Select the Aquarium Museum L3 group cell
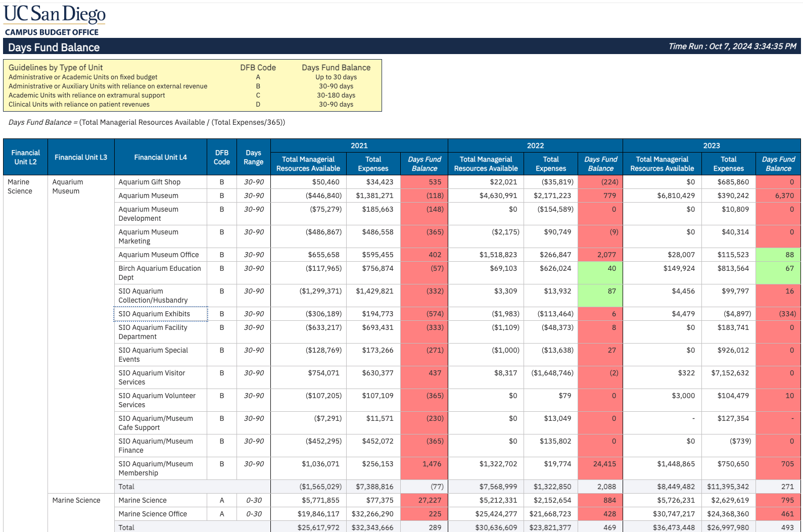The height and width of the screenshot is (532, 803). tap(68, 186)
